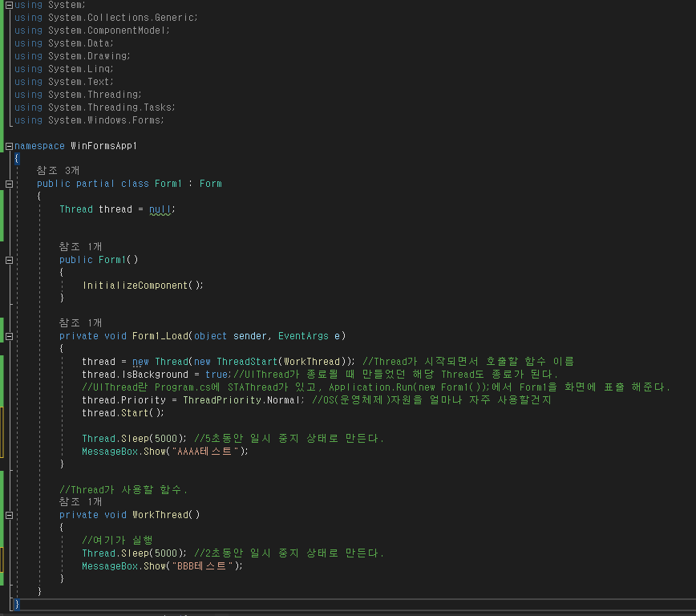
Task: Collapse the using directives block
Action: [9, 6]
